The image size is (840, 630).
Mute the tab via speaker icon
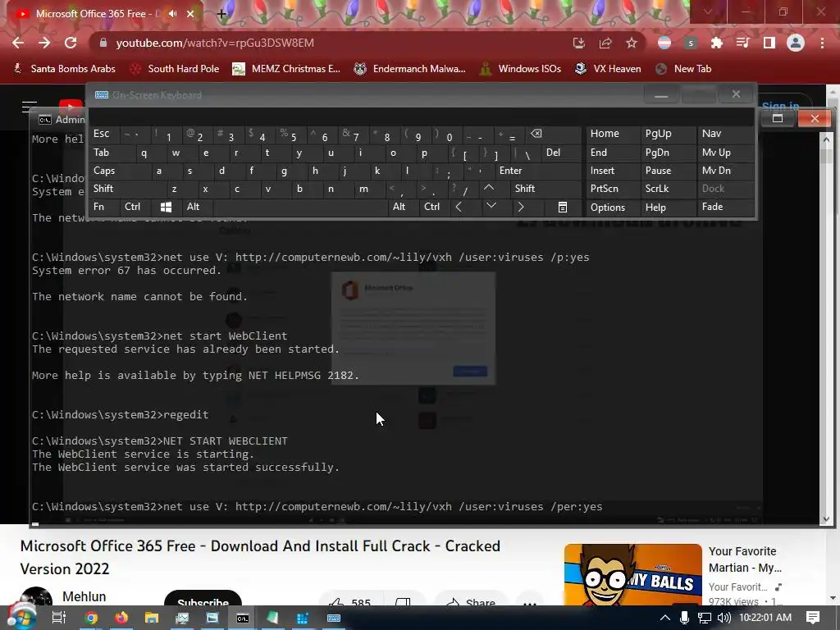[172, 14]
